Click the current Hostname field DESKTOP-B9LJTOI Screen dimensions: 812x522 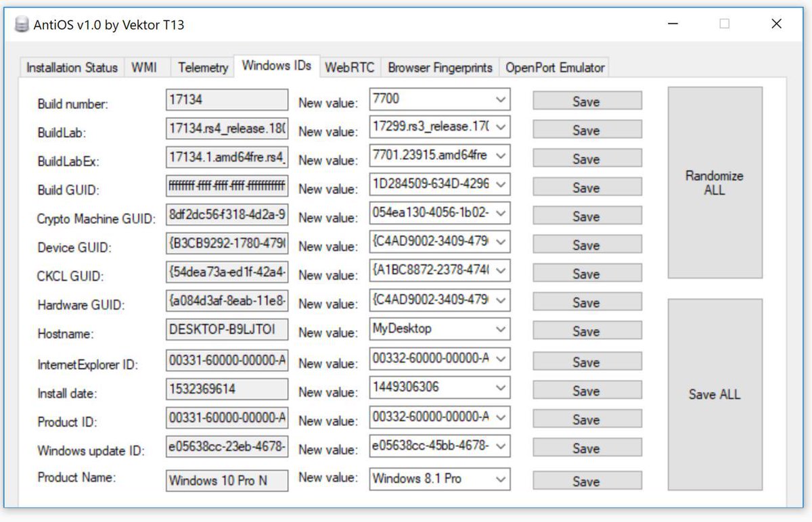pyautogui.click(x=227, y=330)
